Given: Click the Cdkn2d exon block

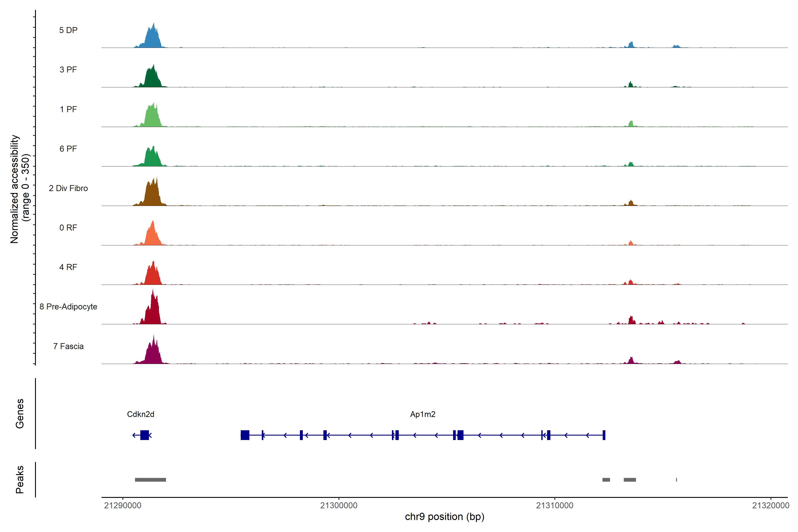Looking at the screenshot, I should pyautogui.click(x=145, y=435).
